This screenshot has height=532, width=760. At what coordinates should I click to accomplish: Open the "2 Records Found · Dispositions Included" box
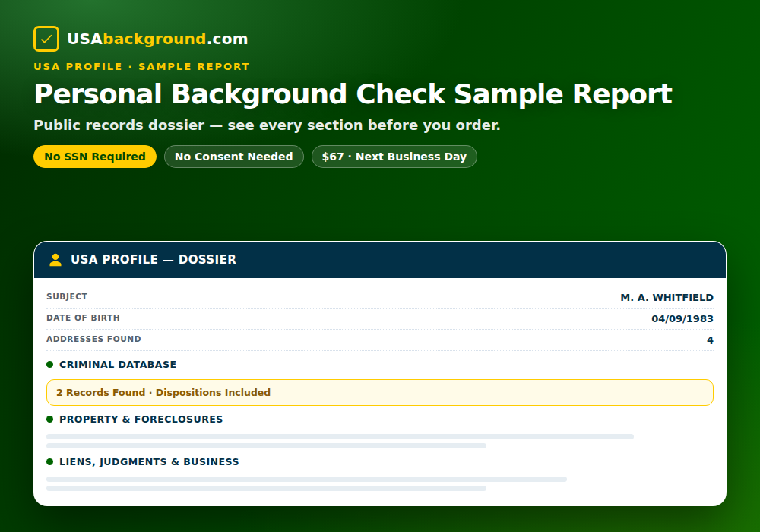tap(380, 392)
